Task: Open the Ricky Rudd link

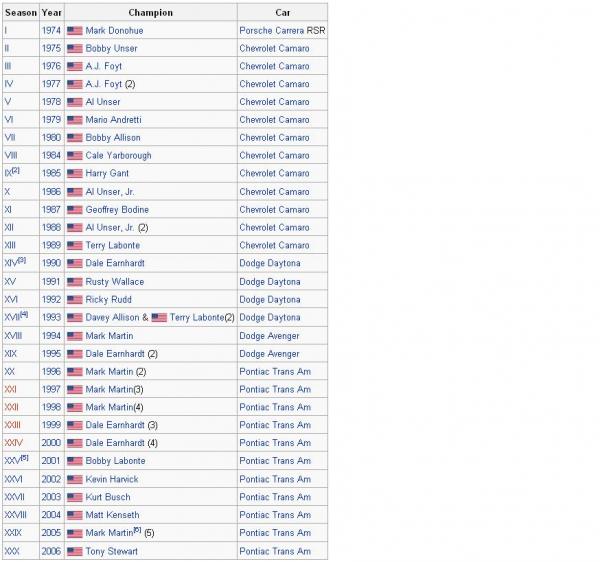Action: [x=109, y=300]
